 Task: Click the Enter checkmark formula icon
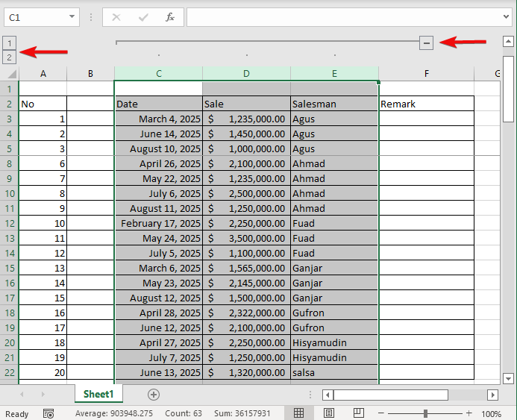point(143,17)
